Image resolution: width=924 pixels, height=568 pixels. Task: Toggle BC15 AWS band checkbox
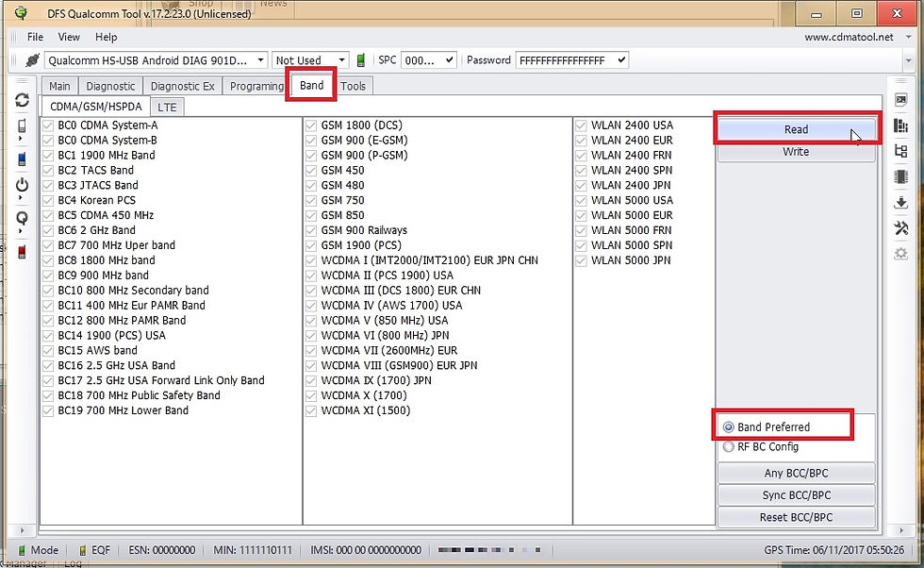click(x=48, y=350)
